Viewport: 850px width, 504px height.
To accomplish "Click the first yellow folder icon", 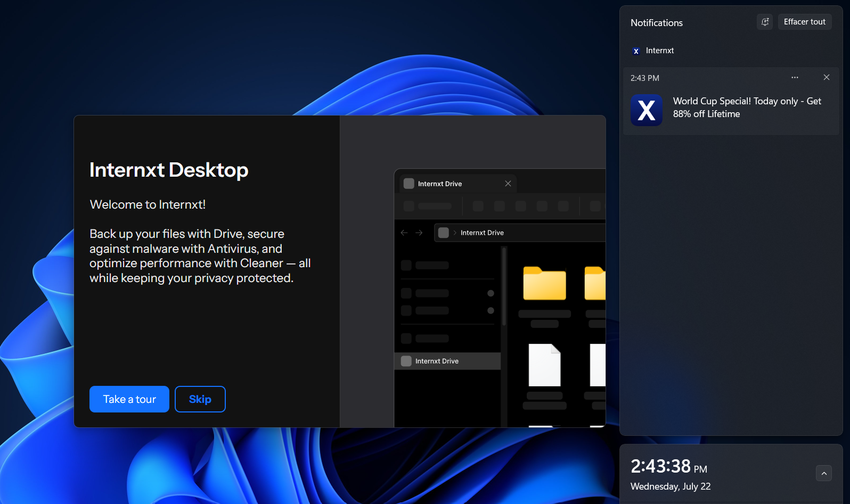I will pos(544,283).
